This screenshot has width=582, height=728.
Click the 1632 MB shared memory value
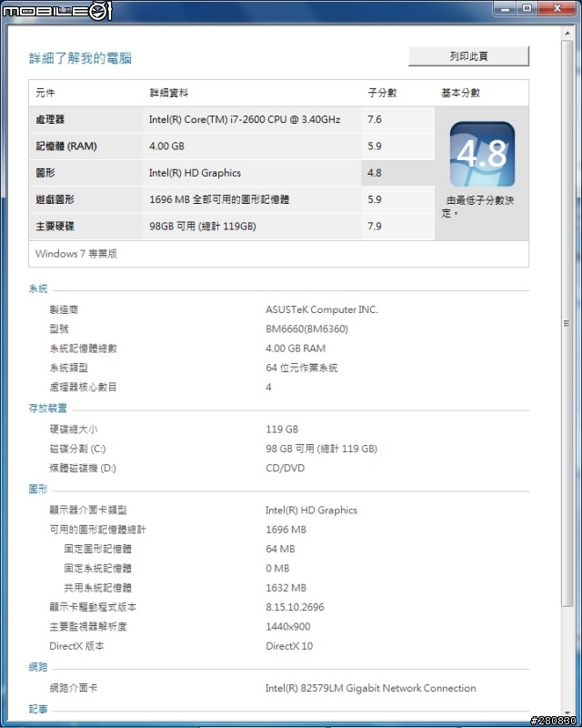point(286,588)
